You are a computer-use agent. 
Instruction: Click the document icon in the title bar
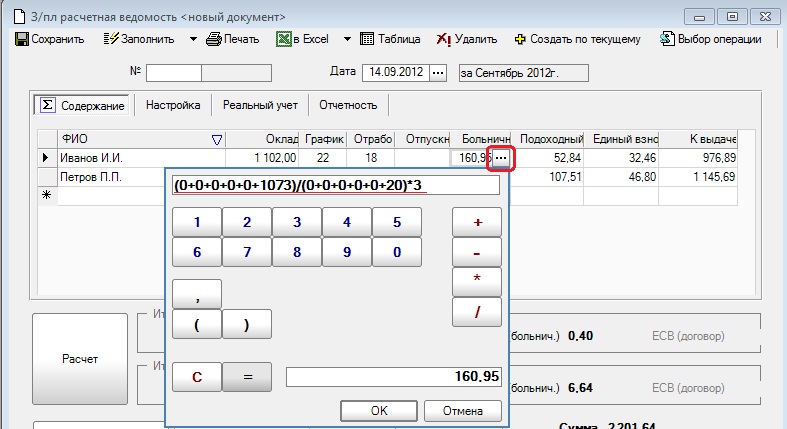pos(20,17)
